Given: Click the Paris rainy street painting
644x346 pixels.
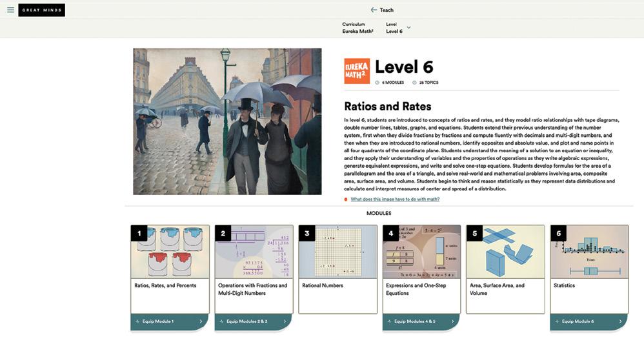Looking at the screenshot, I should pyautogui.click(x=227, y=121).
